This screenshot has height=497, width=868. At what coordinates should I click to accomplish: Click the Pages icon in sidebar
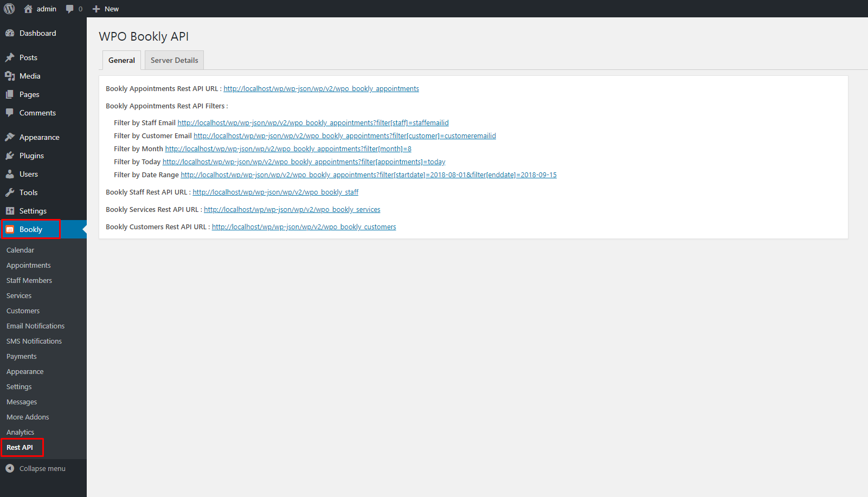[x=10, y=94]
